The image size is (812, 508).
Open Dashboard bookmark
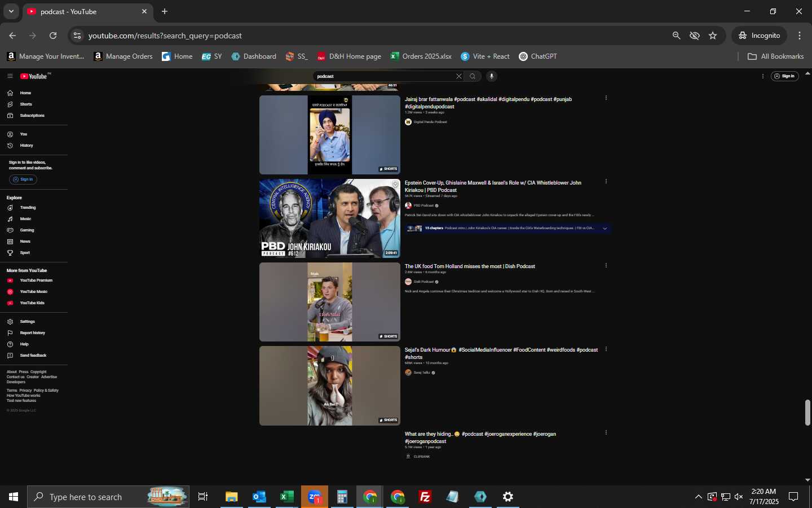click(254, 56)
